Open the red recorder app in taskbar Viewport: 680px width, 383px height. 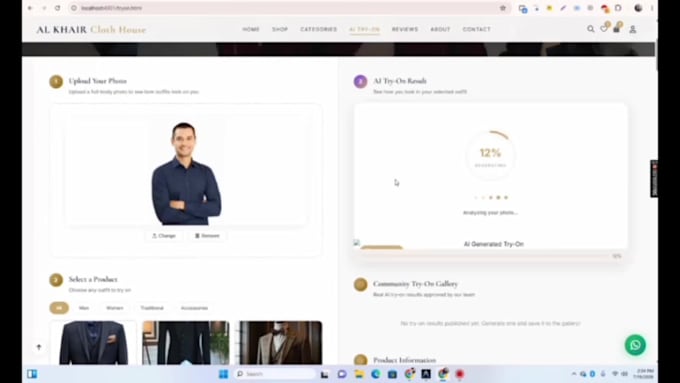pos(460,374)
